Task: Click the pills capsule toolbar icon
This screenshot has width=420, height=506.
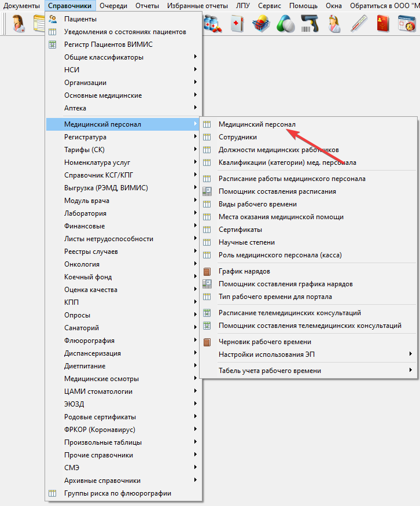Action: [286, 24]
